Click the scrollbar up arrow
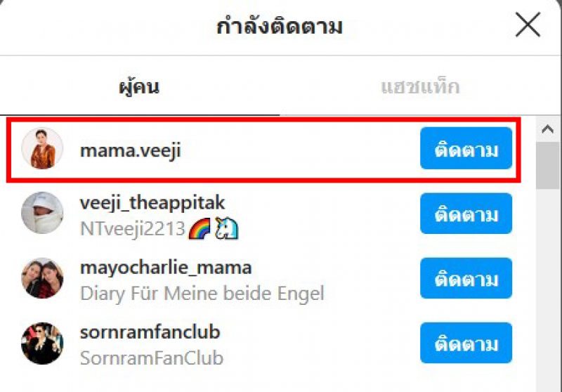Viewport: 562px width, 392px height. (x=548, y=129)
